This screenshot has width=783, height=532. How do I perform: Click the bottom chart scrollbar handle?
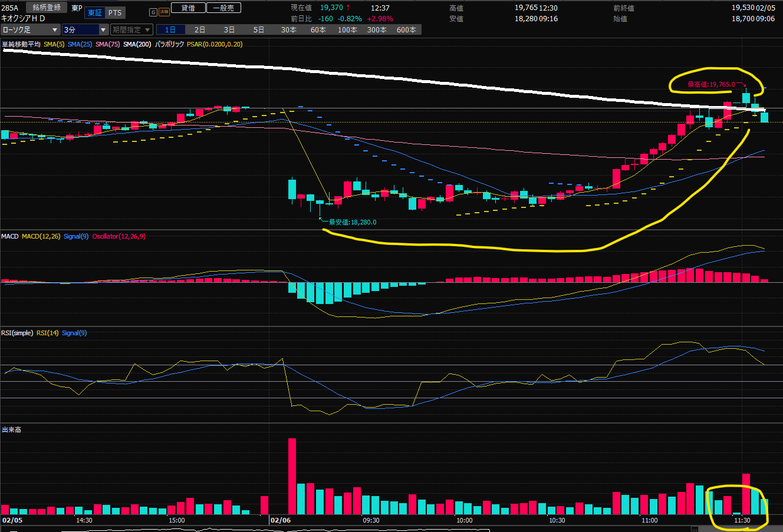(x=695, y=529)
